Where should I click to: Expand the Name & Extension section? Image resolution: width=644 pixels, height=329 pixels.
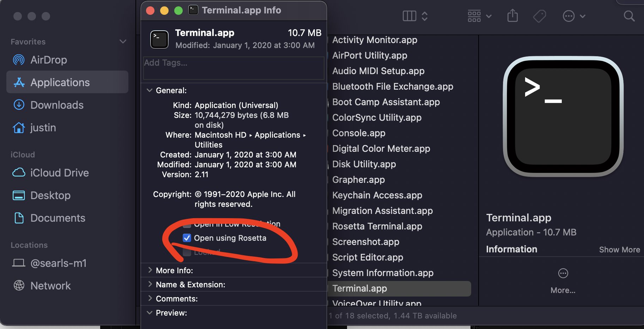point(150,284)
